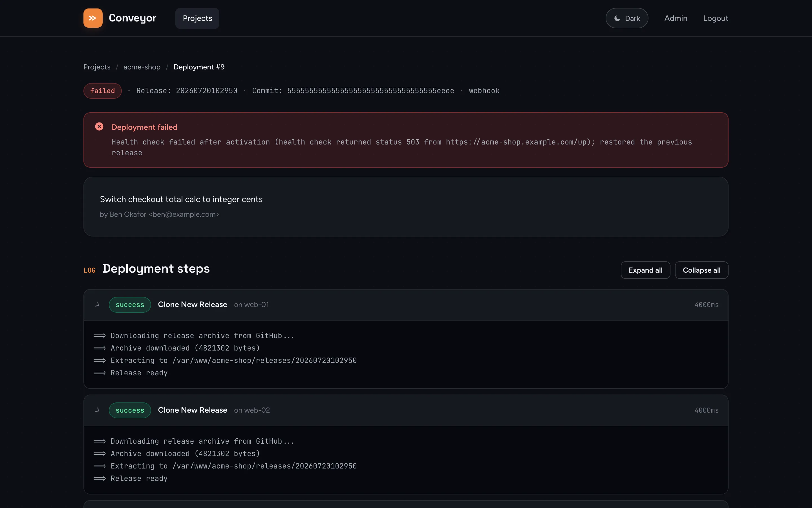The height and width of the screenshot is (508, 812).
Task: Click the moon icon in theme toggle
Action: (x=617, y=18)
